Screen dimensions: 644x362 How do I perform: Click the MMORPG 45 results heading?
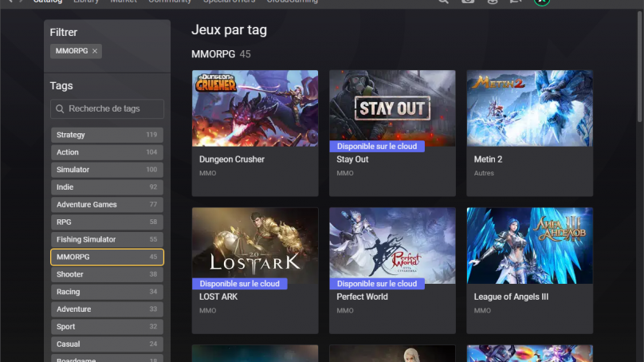point(221,54)
